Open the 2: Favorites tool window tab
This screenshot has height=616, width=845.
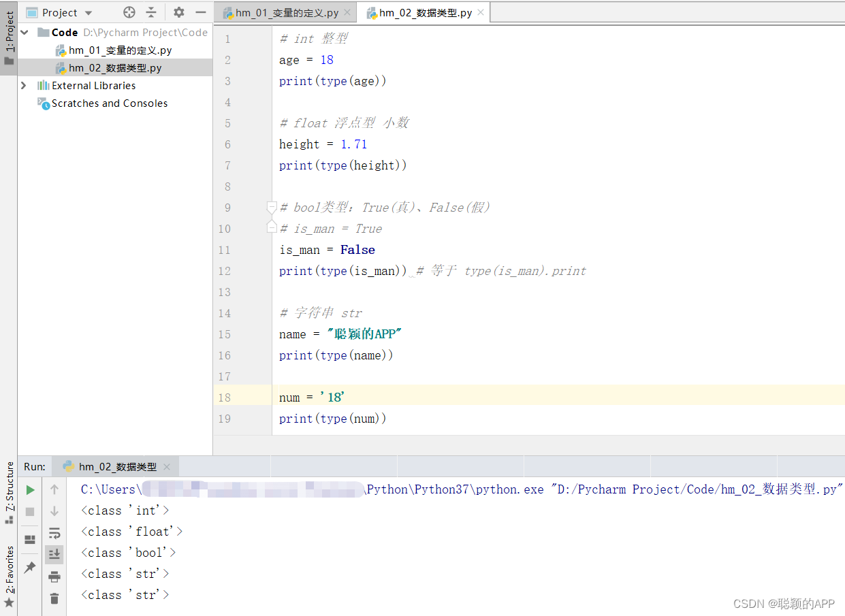tap(9, 577)
